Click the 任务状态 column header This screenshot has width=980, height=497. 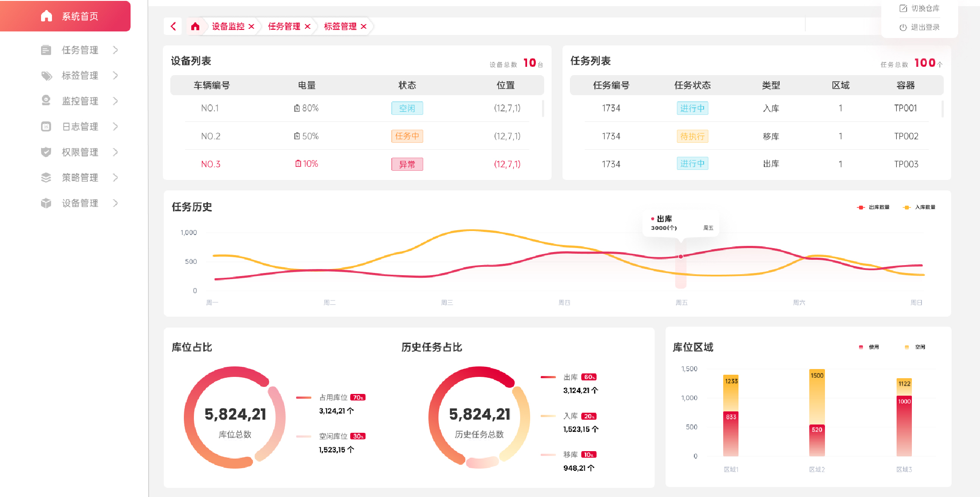point(693,85)
